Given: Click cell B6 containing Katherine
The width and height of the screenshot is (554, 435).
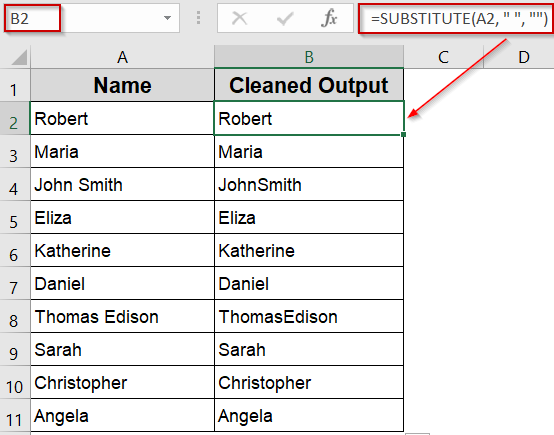Looking at the screenshot, I should (309, 250).
